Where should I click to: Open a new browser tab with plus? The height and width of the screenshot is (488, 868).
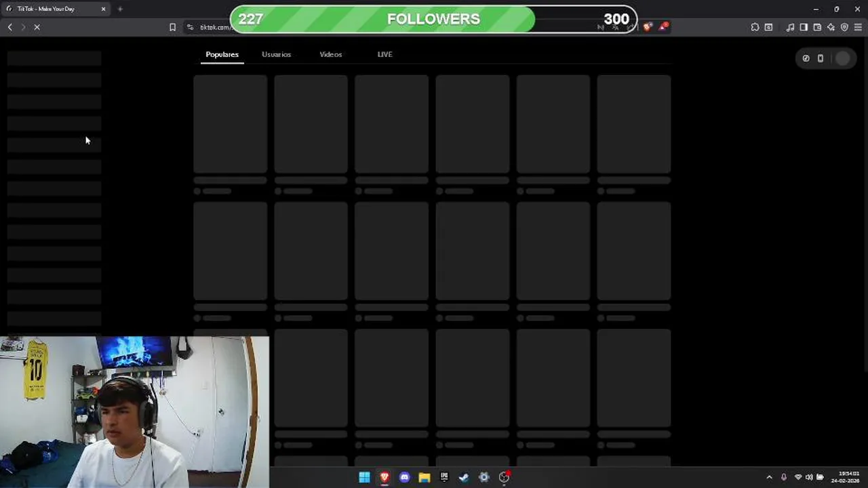119,9
